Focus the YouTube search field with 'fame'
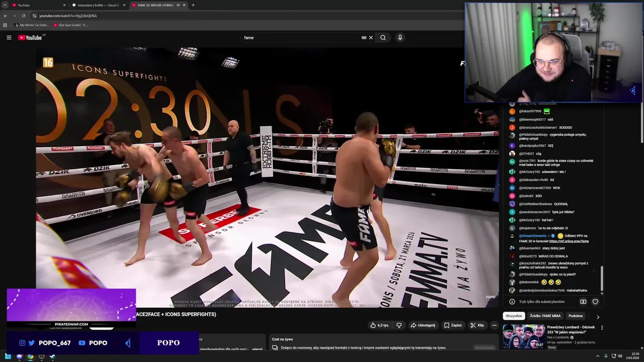The width and height of the screenshot is (644, 362). tap(301, 37)
